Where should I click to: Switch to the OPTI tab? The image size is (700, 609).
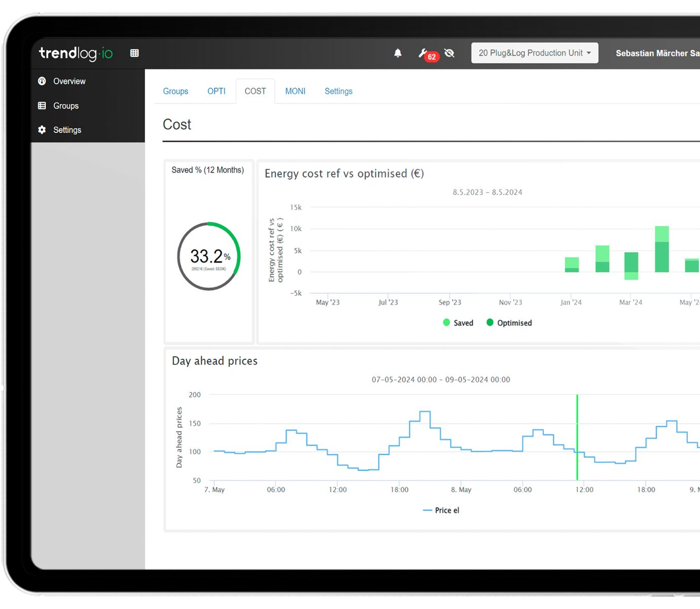click(217, 91)
